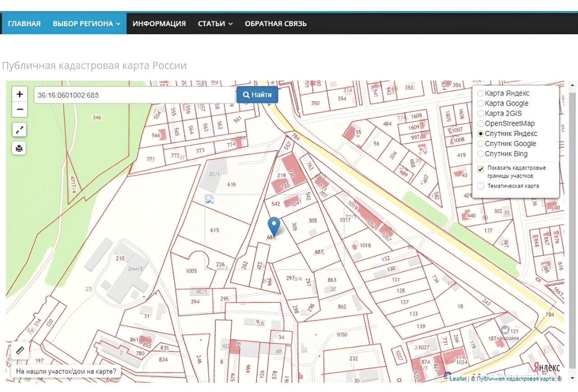Click parcel number 197 on map

(x=39, y=360)
